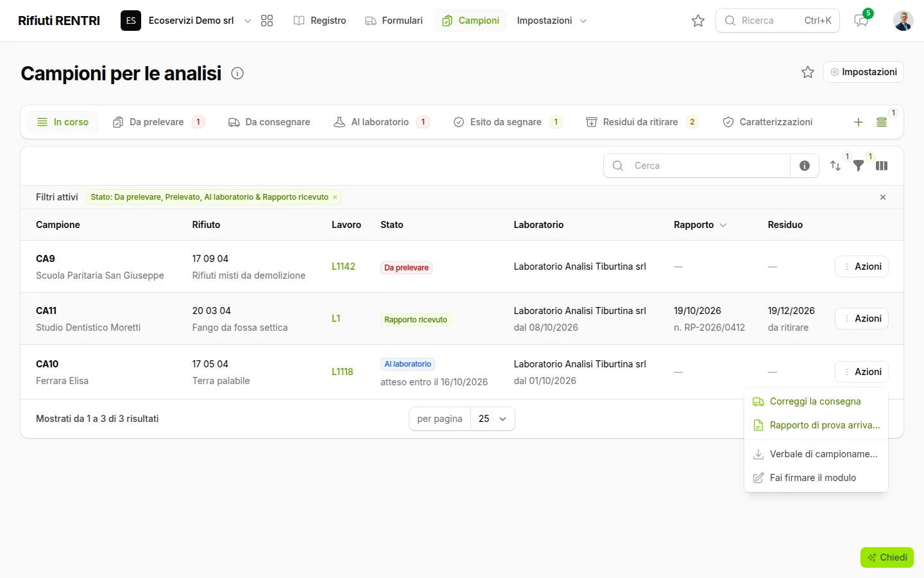Open the sort arrows control

[x=835, y=166]
